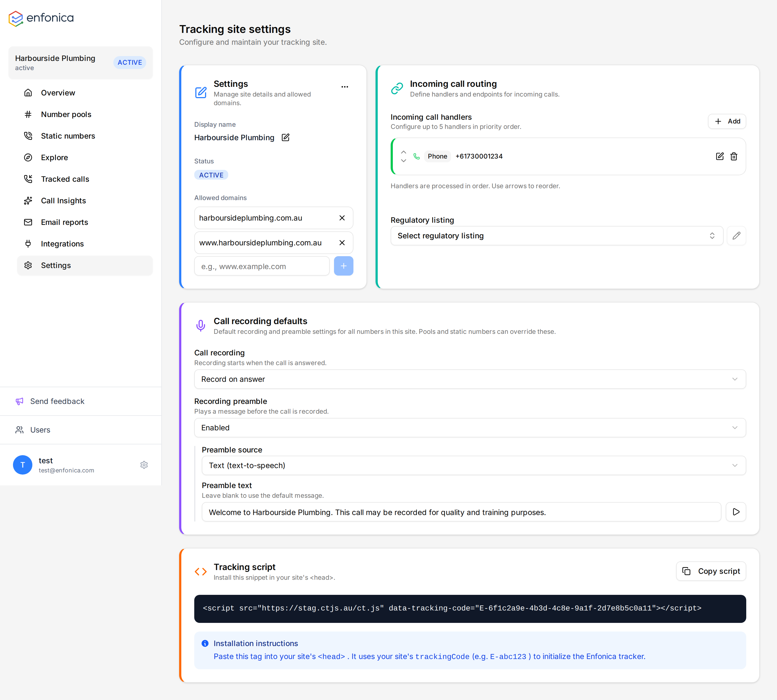Screen dimensions: 777x700
Task: Delete the +61730001234 phone handler
Action: [x=734, y=156]
